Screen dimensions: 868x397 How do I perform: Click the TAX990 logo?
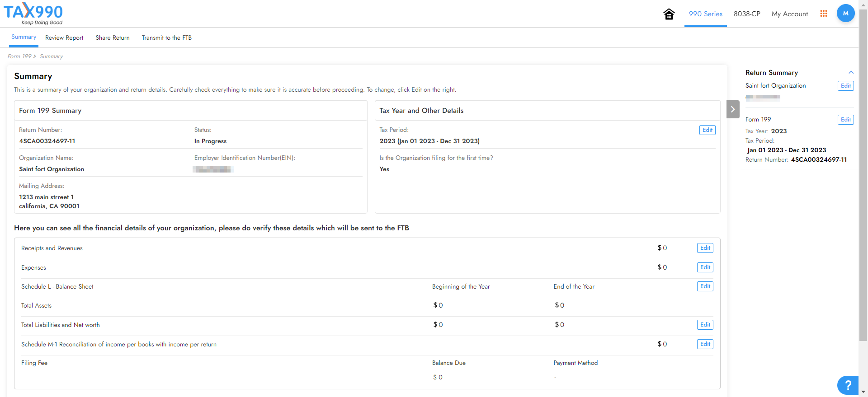(33, 14)
